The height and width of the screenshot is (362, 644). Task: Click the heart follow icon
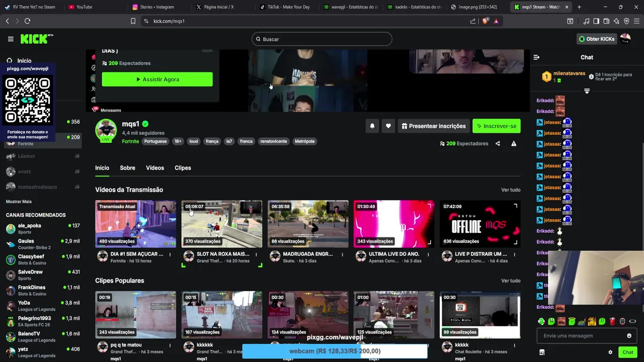coord(388,126)
